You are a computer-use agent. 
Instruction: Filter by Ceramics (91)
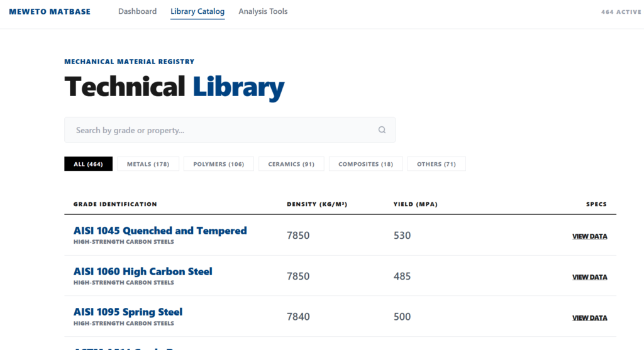[291, 164]
